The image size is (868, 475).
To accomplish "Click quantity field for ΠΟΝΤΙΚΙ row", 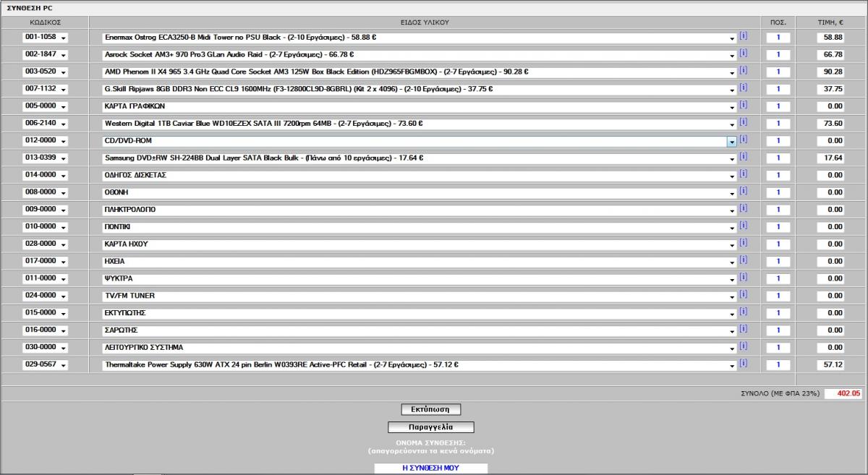I will [778, 227].
